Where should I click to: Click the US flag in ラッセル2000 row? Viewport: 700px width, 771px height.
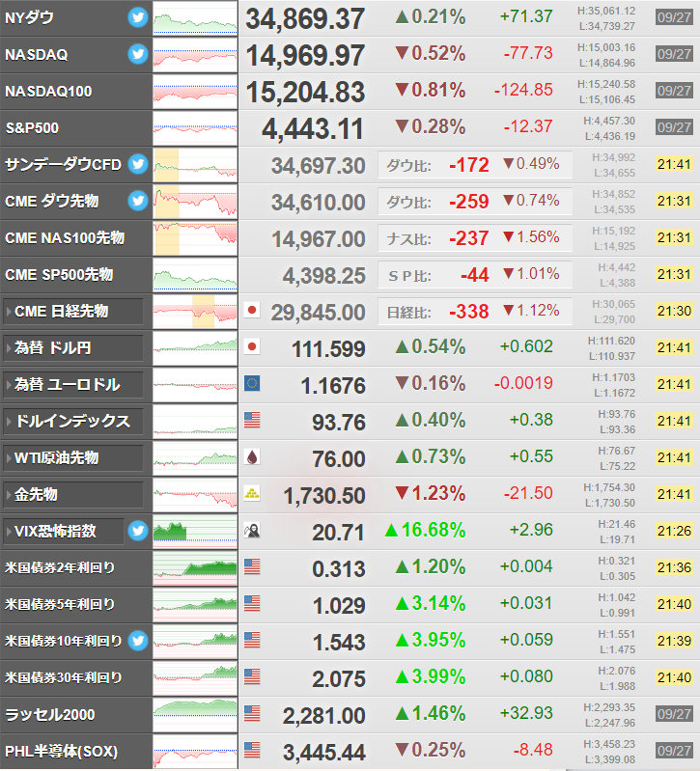click(x=252, y=713)
